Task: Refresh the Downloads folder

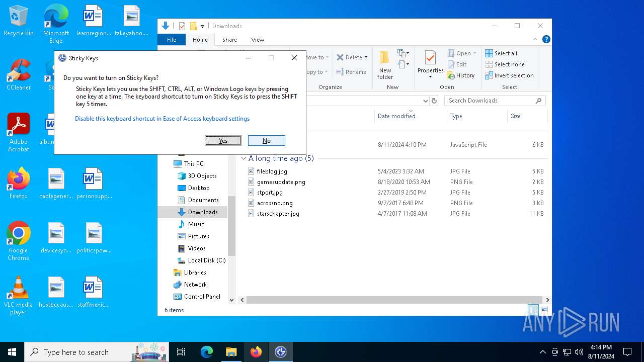Action: click(435, 101)
